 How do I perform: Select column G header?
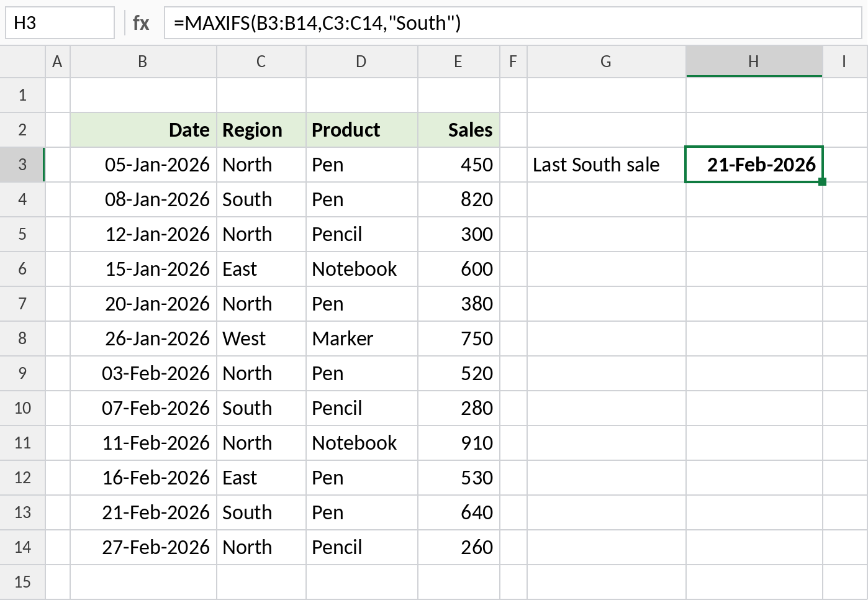[607, 61]
